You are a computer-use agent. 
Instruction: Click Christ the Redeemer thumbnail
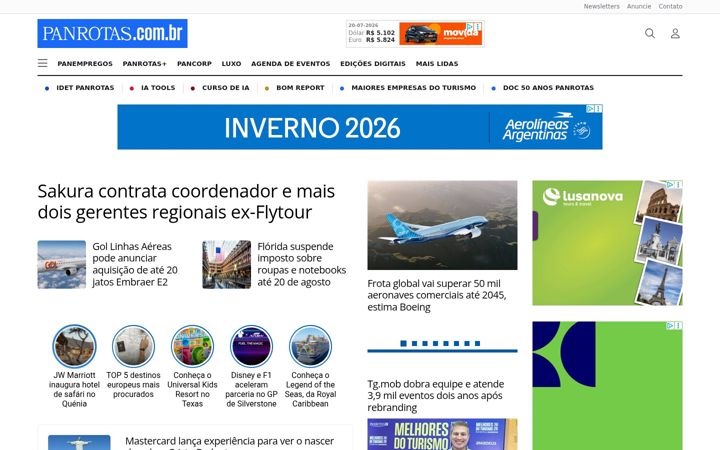point(79,443)
